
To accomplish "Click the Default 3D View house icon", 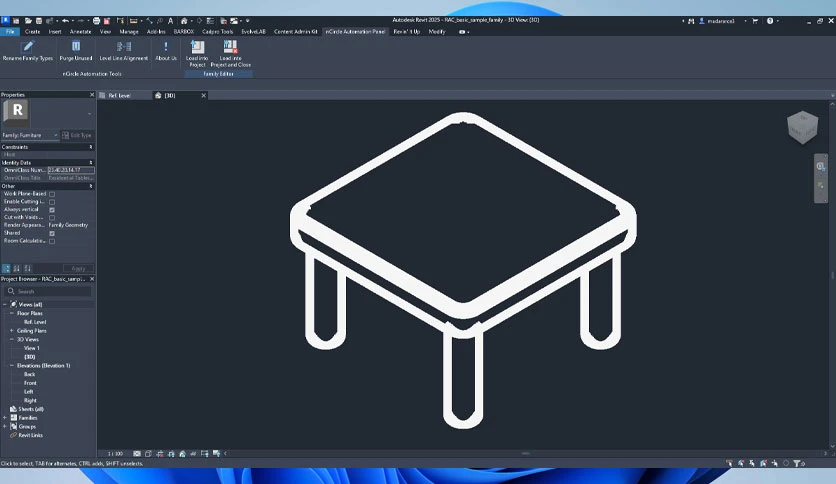I will click(184, 21).
